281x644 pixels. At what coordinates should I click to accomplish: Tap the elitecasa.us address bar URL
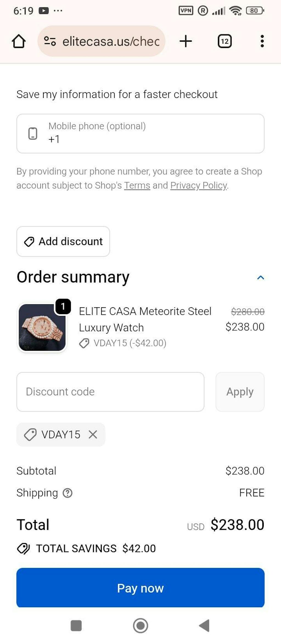[x=111, y=41]
